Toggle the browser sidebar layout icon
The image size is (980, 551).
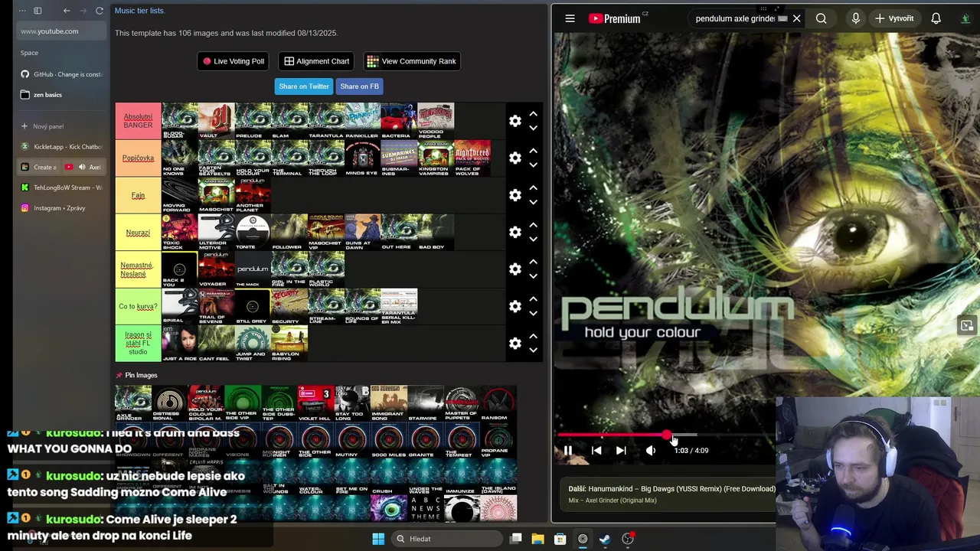pyautogui.click(x=38, y=11)
